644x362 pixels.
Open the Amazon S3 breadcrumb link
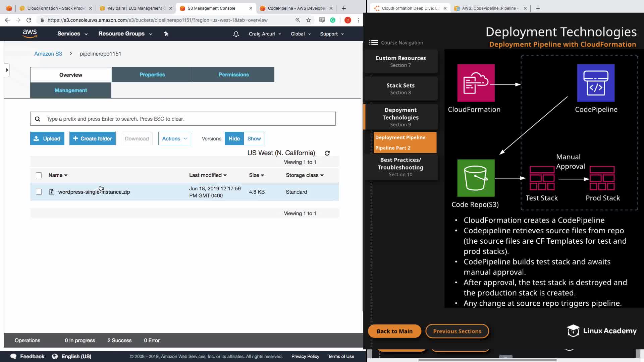point(48,54)
